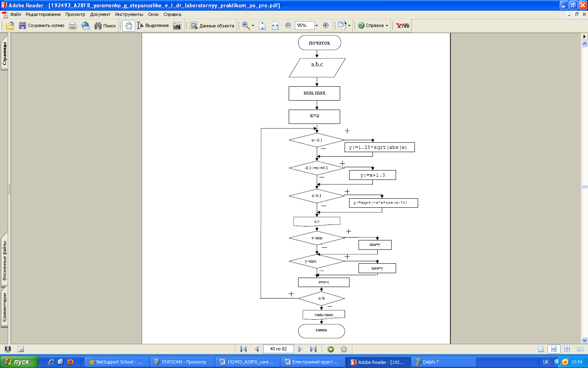Click the Adobe PDF icon in menu bar
588x368 pixels.
point(4,14)
